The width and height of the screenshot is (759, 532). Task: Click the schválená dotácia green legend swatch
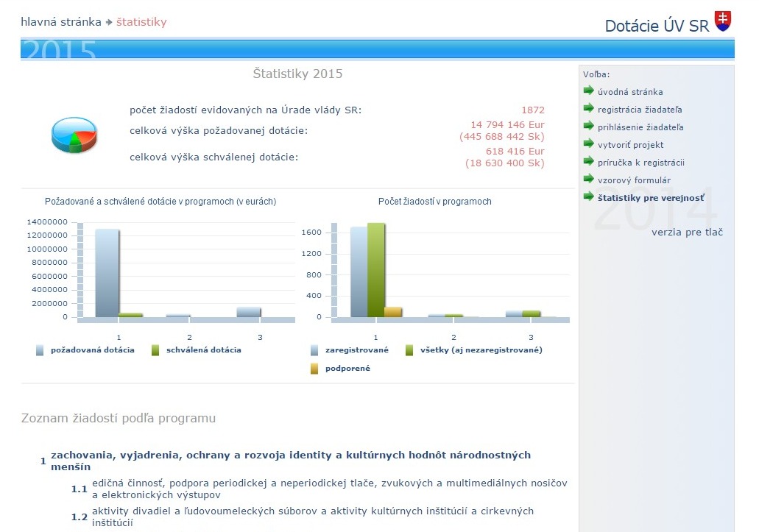pyautogui.click(x=155, y=350)
